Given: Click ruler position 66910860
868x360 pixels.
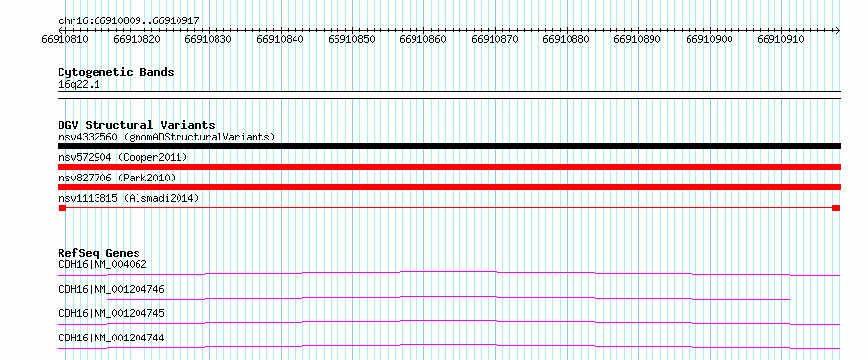Looking at the screenshot, I should pyautogui.click(x=423, y=39).
